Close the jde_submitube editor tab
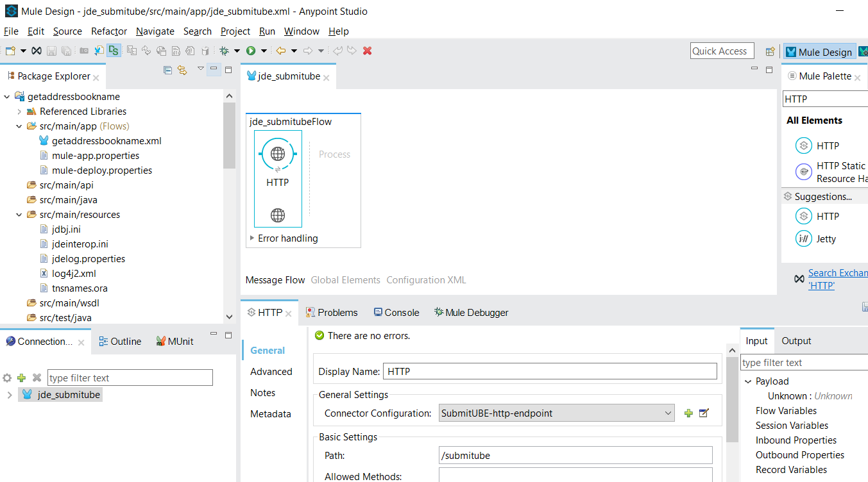This screenshot has width=868, height=482. pos(326,78)
